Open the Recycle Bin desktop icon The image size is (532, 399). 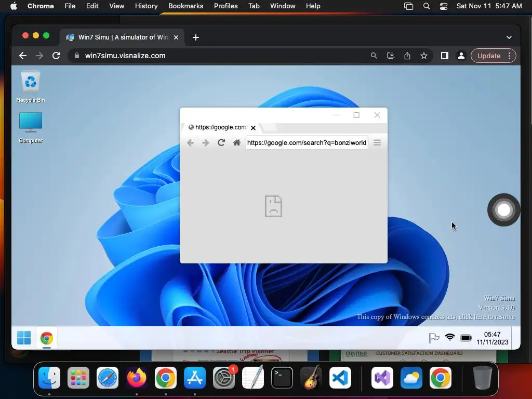tap(31, 87)
